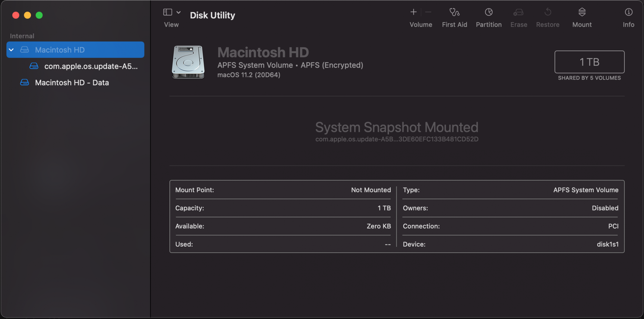Viewport: 644px width, 319px height.
Task: Mount the volume using Mount icon
Action: (582, 12)
